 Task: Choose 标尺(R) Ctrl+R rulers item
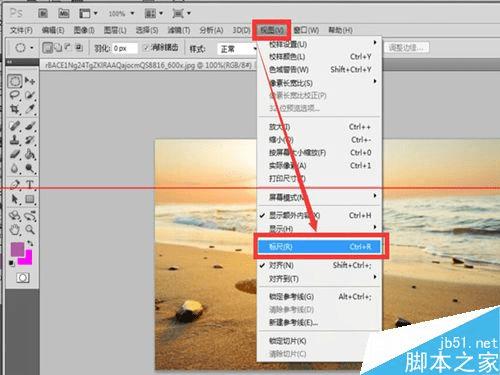pyautogui.click(x=319, y=247)
